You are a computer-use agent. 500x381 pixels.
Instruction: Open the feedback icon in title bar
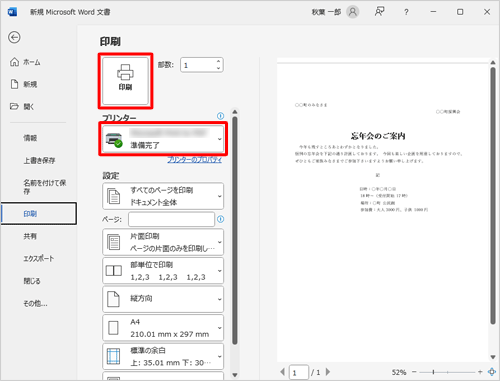coord(379,12)
